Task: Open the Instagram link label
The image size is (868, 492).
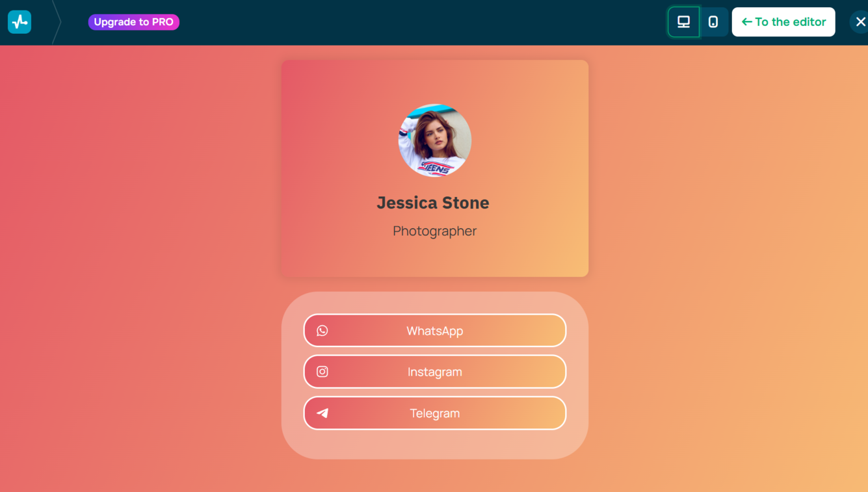Action: [435, 372]
